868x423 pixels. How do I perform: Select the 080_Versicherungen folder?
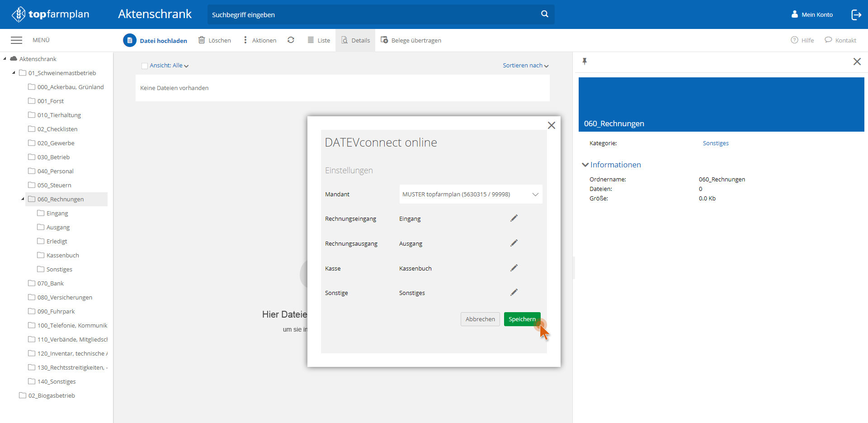[60, 297]
